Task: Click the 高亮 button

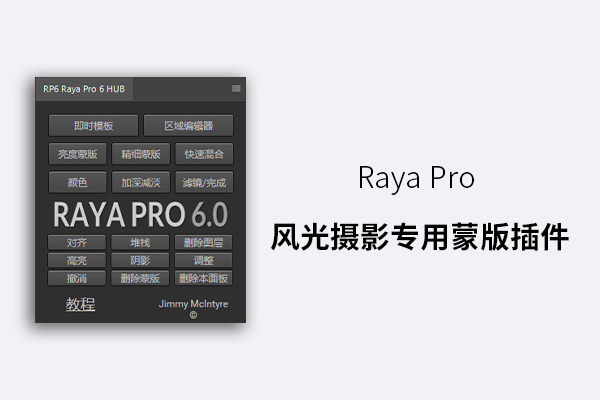Action: 77,260
